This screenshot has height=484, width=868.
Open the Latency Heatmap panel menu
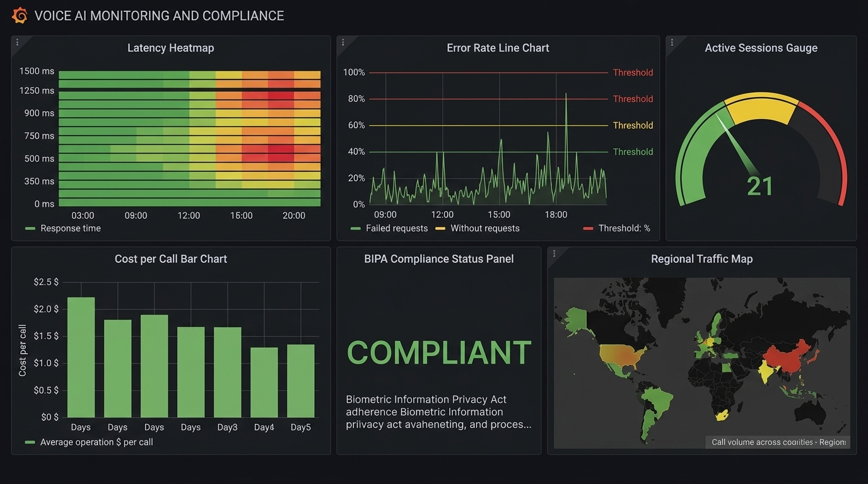tap(18, 42)
